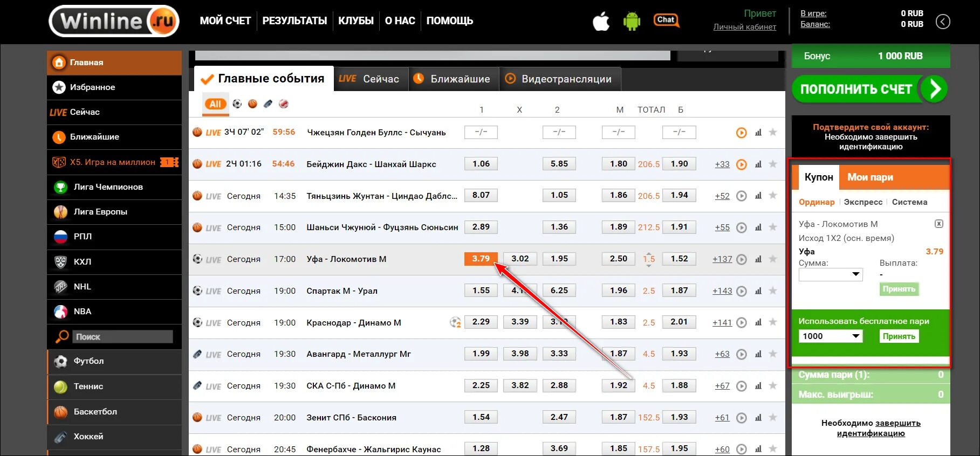Favorite the Авангард - Металлург Мг match
The height and width of the screenshot is (456, 980).
(x=773, y=354)
